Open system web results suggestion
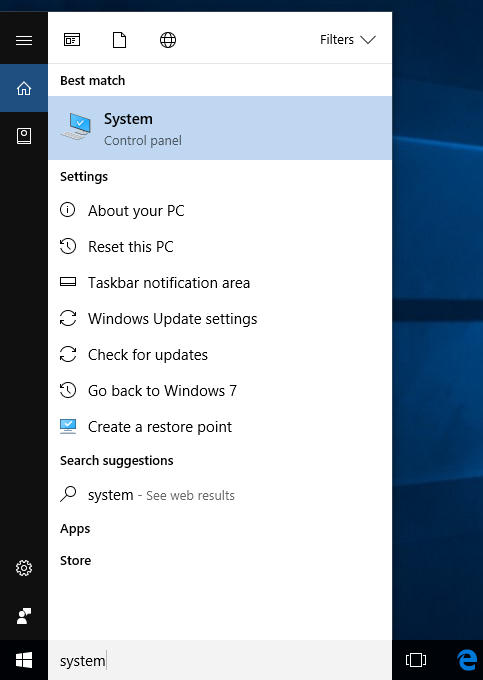Screen dimensions: 483x680 (220, 495)
